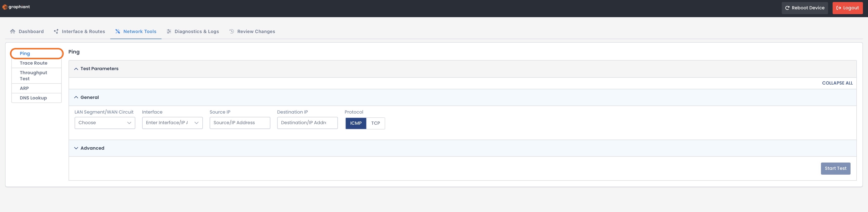This screenshot has height=212, width=868.
Task: Click the graphiant logo
Action: [16, 7]
